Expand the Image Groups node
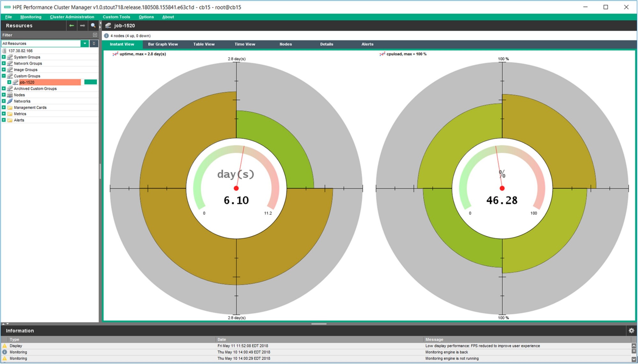 click(x=4, y=70)
